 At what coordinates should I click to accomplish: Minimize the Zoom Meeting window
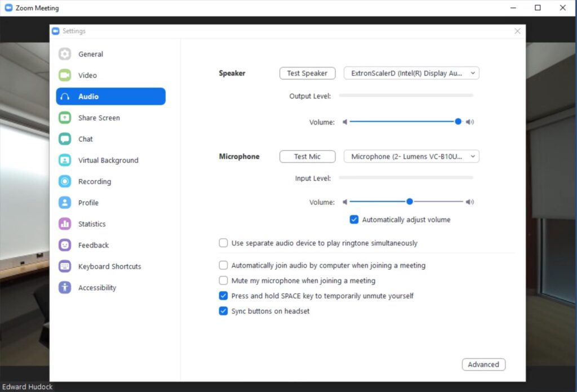tap(513, 8)
